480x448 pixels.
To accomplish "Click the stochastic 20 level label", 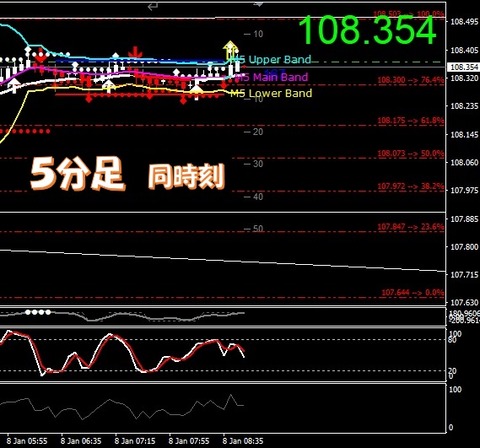I will (x=452, y=371).
